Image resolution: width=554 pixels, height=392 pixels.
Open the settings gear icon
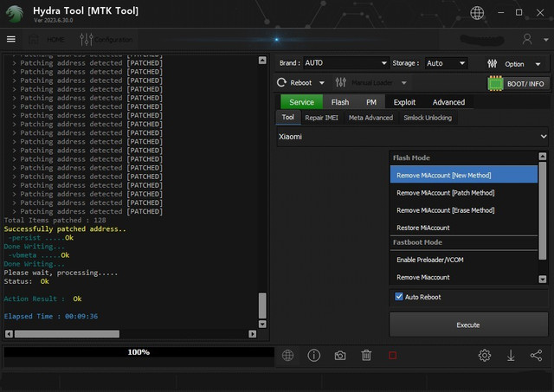(485, 356)
